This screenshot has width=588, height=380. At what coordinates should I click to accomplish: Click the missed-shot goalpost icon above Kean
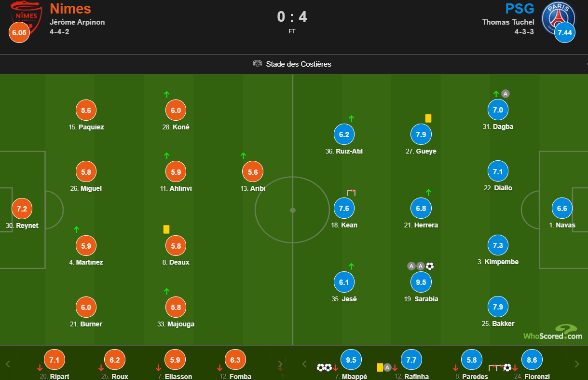pos(351,192)
